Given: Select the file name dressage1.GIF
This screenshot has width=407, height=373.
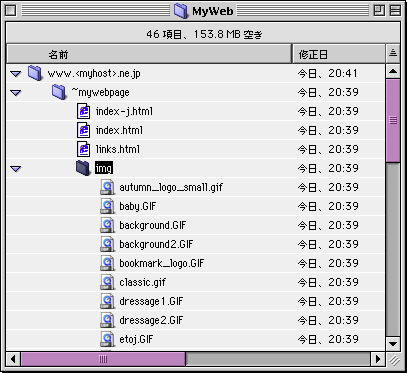Looking at the screenshot, I should click(x=151, y=301).
